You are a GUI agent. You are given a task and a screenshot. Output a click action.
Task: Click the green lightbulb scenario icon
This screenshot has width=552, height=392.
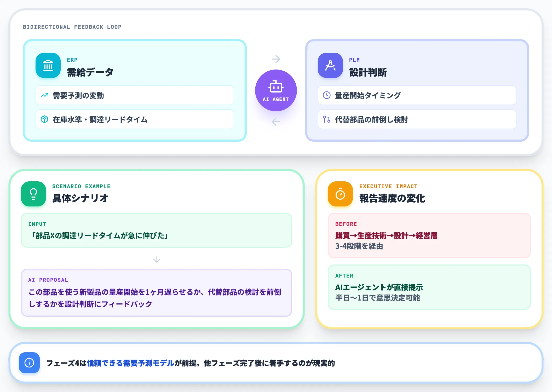click(33, 194)
